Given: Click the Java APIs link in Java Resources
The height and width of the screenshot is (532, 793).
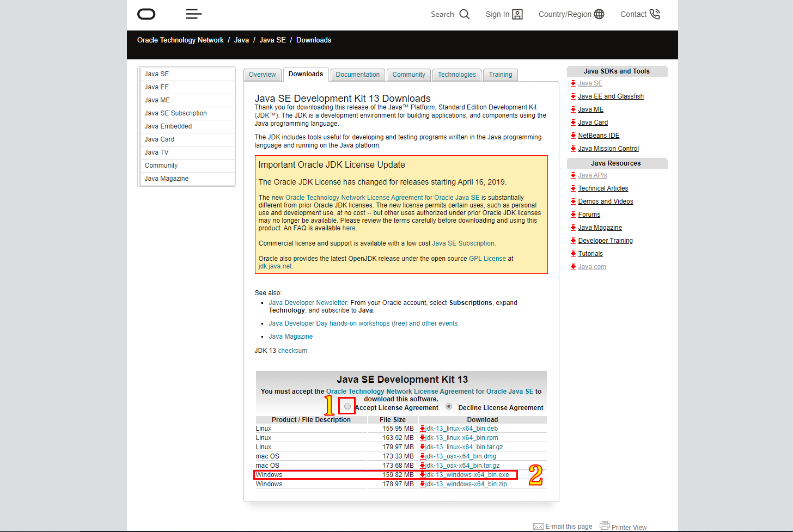Looking at the screenshot, I should (x=593, y=175).
